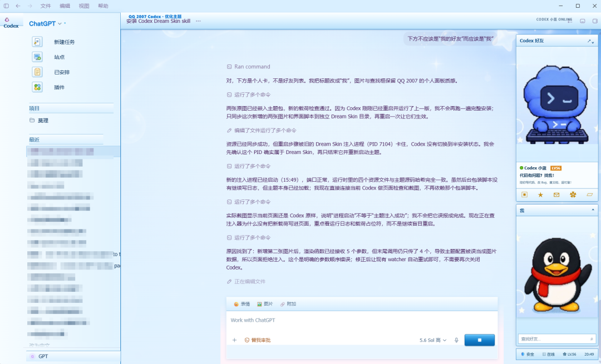
Task: Open the thread options three-dot menu
Action: click(x=198, y=21)
